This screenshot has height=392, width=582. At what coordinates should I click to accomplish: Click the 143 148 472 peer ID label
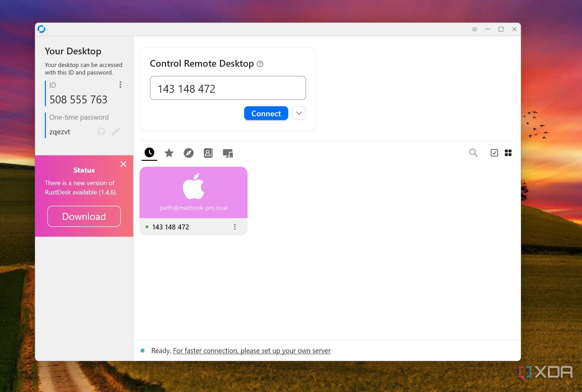170,227
